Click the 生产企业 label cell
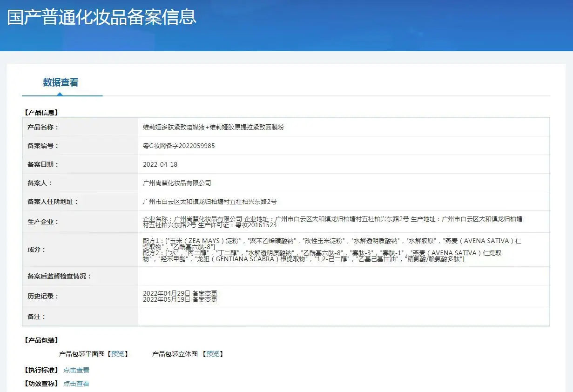Image resolution: width=573 pixels, height=392 pixels. coord(80,222)
